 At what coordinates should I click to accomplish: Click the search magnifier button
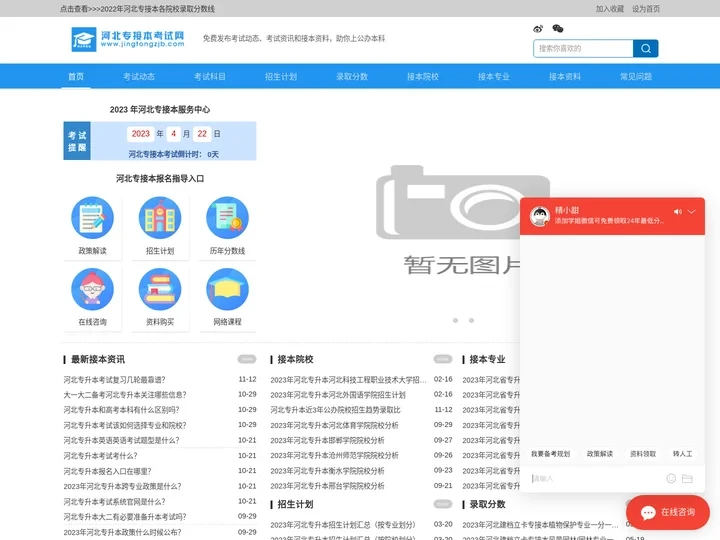[x=646, y=49]
